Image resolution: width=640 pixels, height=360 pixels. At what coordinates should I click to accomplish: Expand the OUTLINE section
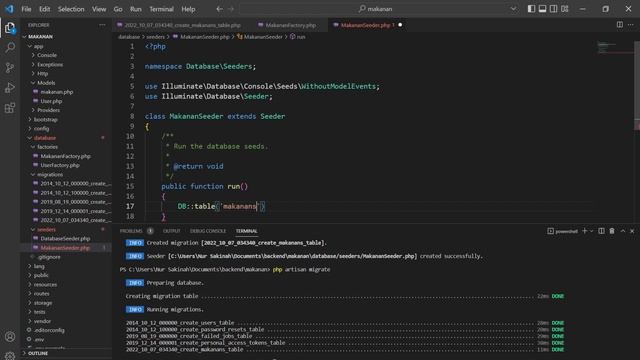67,353
